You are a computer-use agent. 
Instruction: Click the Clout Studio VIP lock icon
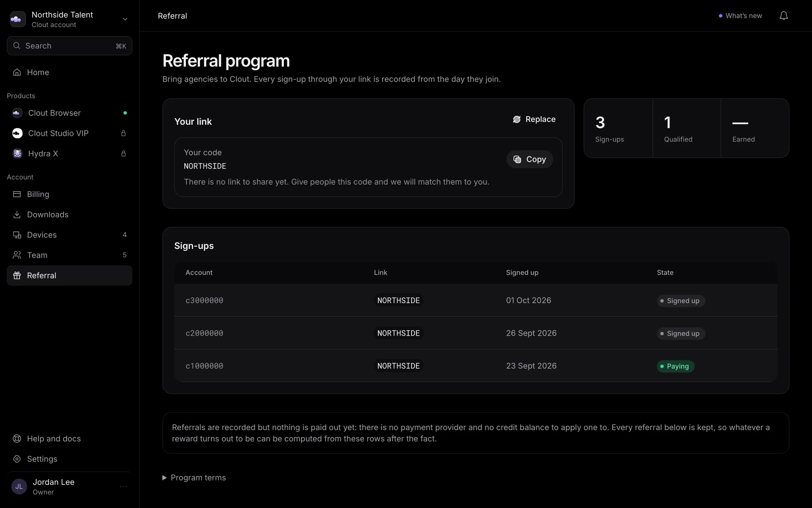[123, 133]
